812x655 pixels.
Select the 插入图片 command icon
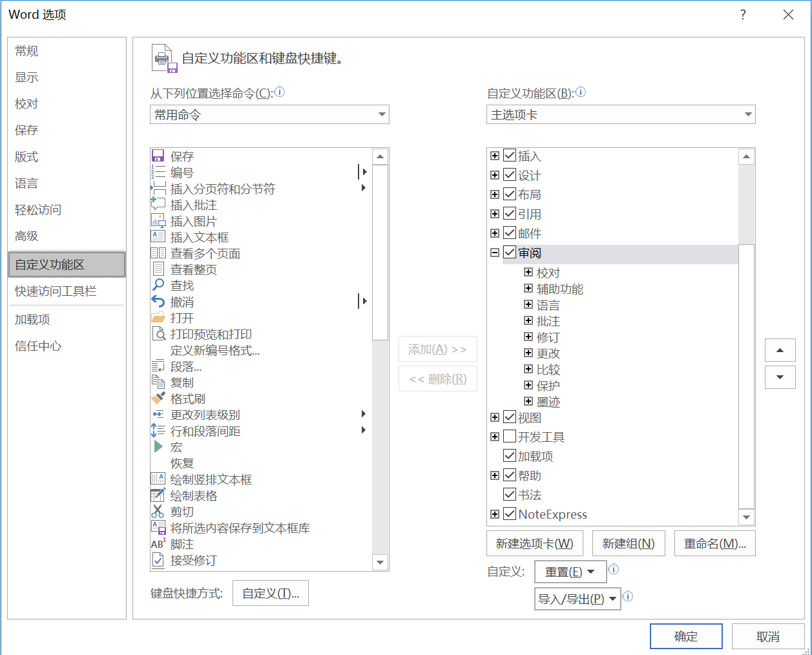[x=157, y=220]
